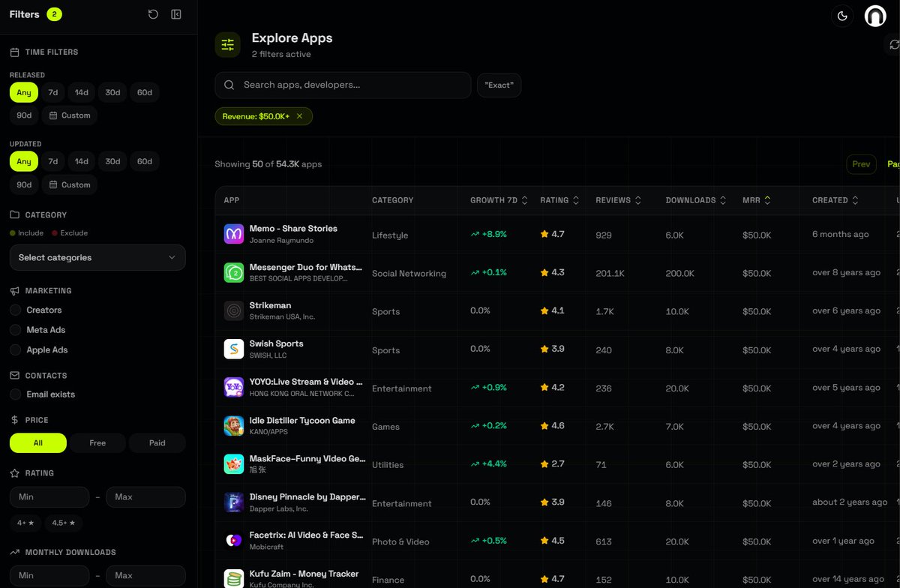Image resolution: width=900 pixels, height=588 pixels.
Task: Open Kufu Zaim Money Tracker icon
Action: click(234, 579)
